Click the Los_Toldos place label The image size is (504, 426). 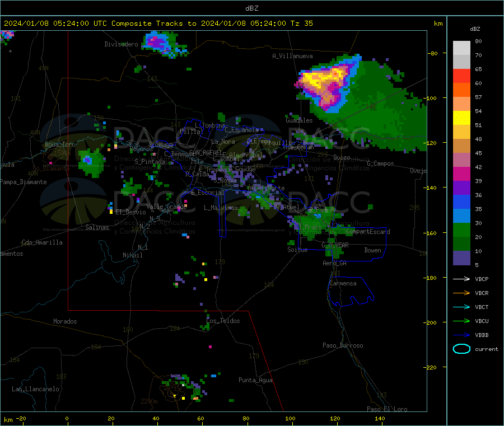(223, 321)
